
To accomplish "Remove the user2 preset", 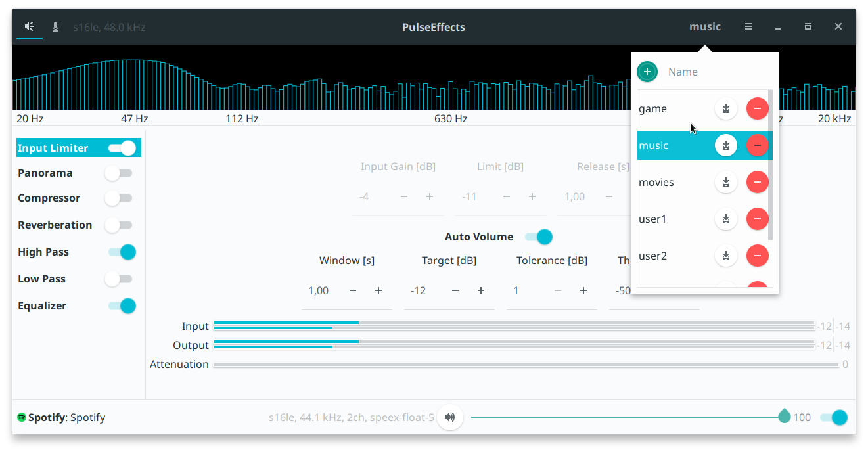I will pyautogui.click(x=758, y=256).
